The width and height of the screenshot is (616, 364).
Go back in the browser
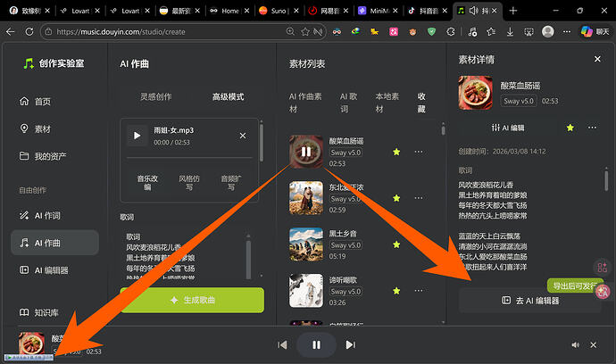click(x=11, y=32)
